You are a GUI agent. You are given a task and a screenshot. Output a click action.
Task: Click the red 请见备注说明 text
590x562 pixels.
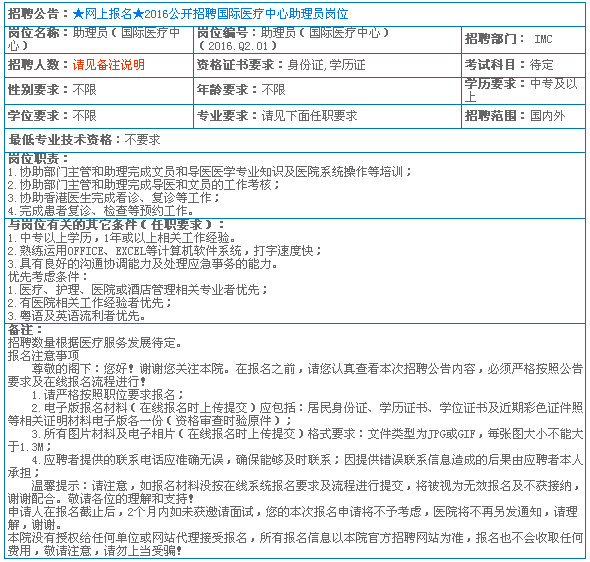click(x=109, y=65)
